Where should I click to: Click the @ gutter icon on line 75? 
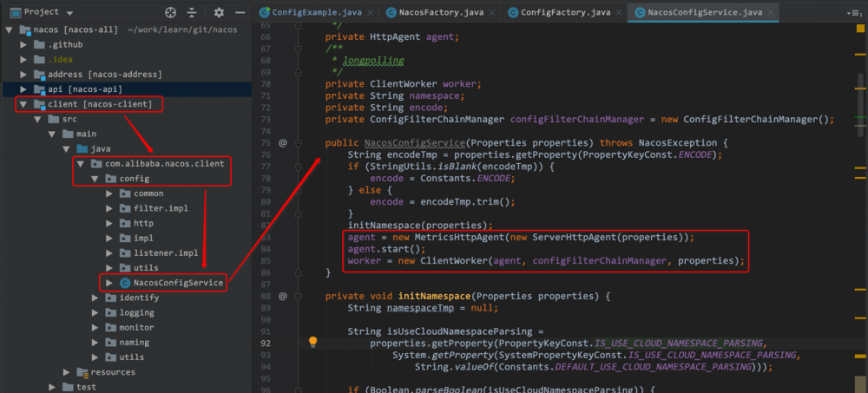(x=282, y=143)
